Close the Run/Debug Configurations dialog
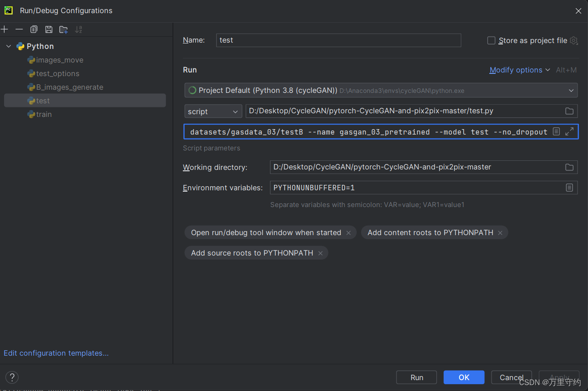The height and width of the screenshot is (391, 588). (578, 11)
